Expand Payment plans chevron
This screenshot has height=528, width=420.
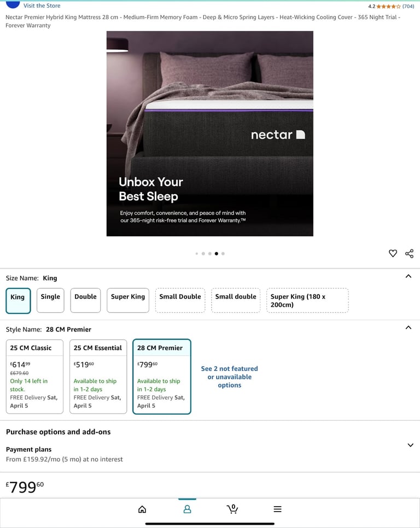(410, 445)
